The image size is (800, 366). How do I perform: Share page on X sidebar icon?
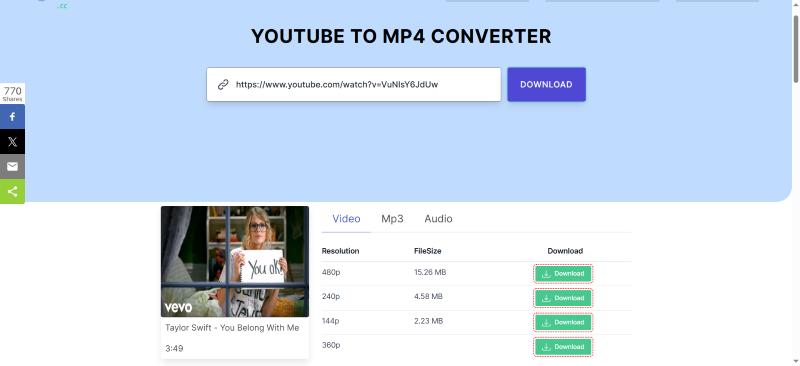click(x=12, y=142)
